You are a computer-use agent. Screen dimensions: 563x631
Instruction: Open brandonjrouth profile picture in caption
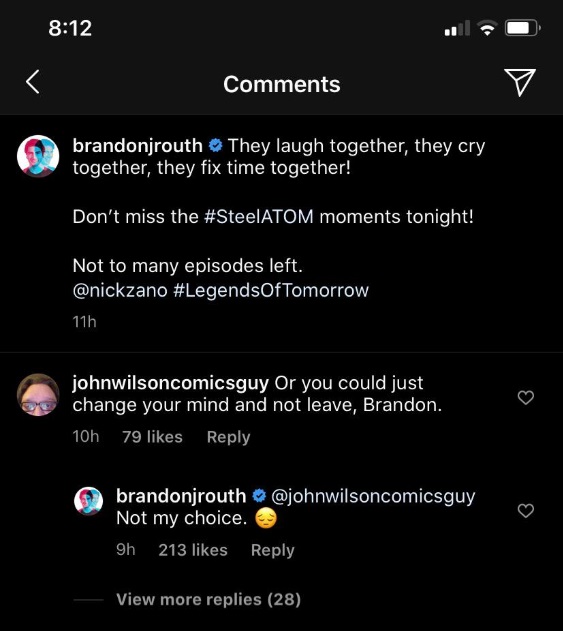(38, 156)
